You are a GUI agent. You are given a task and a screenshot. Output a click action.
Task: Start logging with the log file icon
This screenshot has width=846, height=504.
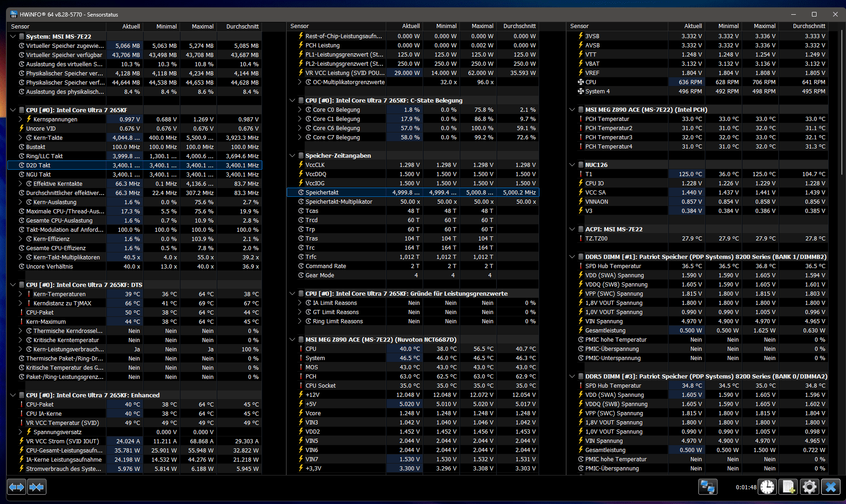(x=788, y=487)
